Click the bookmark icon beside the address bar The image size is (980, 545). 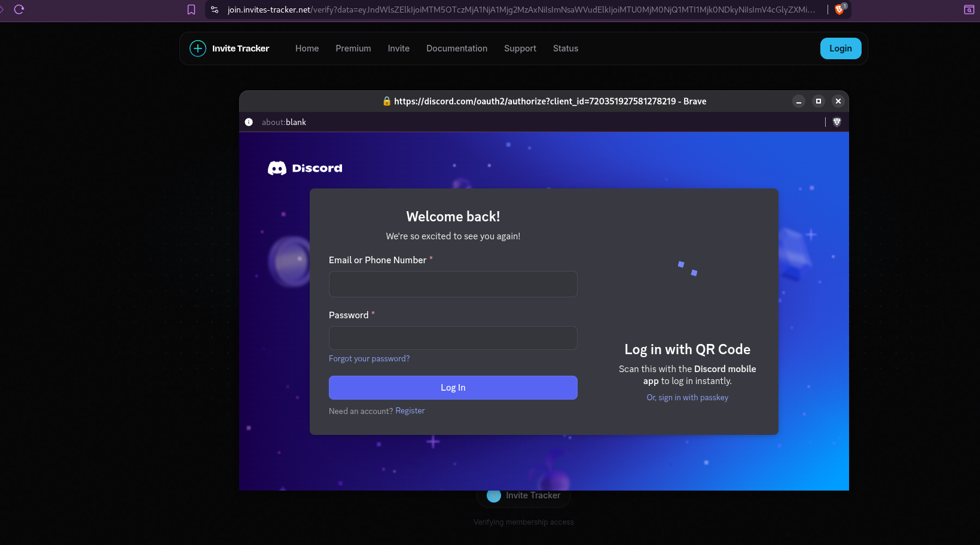click(x=191, y=10)
